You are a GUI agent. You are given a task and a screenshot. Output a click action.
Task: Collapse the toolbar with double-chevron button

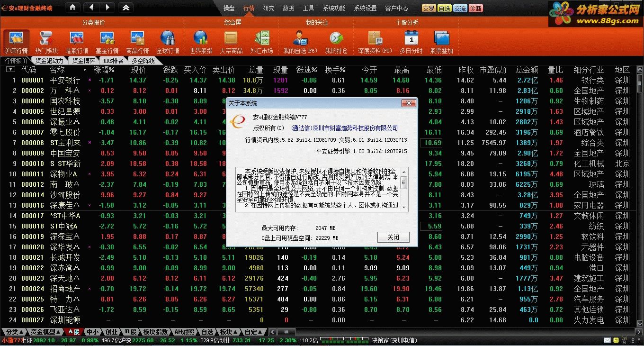(x=125, y=7)
